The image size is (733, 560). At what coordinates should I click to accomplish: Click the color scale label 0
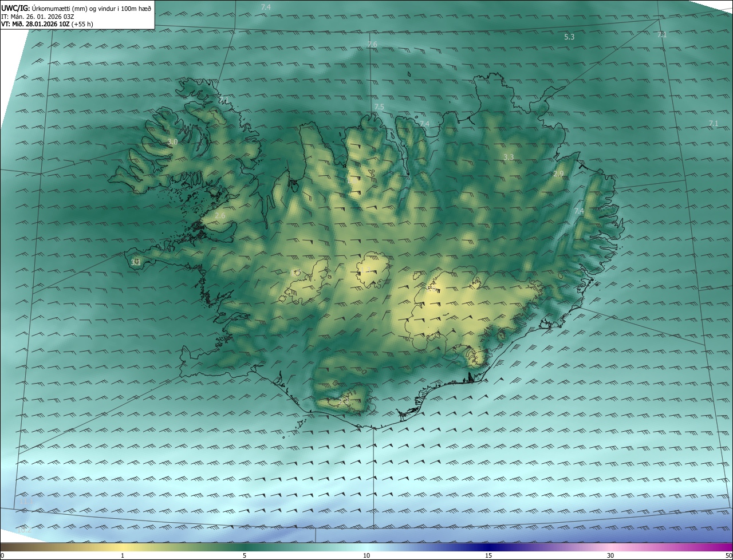[2, 555]
